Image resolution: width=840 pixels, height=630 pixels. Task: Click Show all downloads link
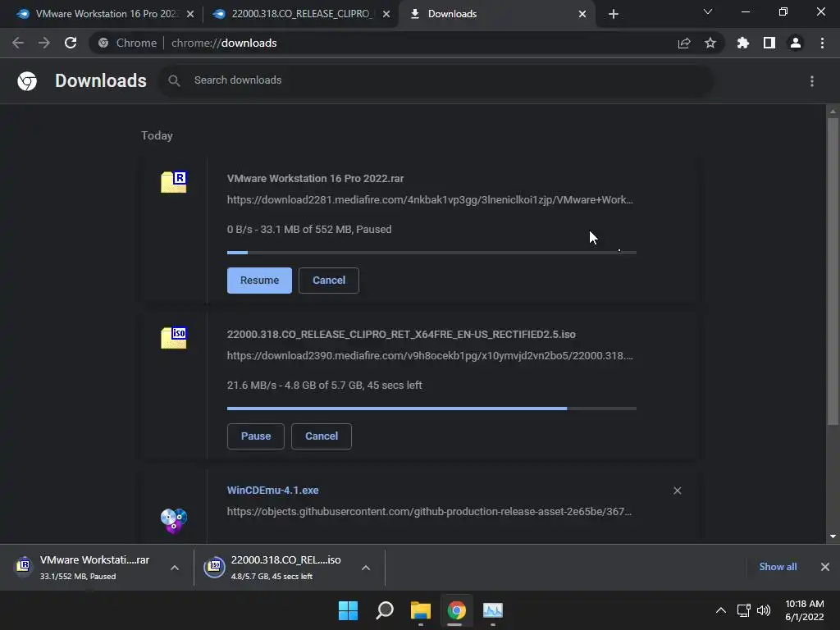tap(778, 567)
